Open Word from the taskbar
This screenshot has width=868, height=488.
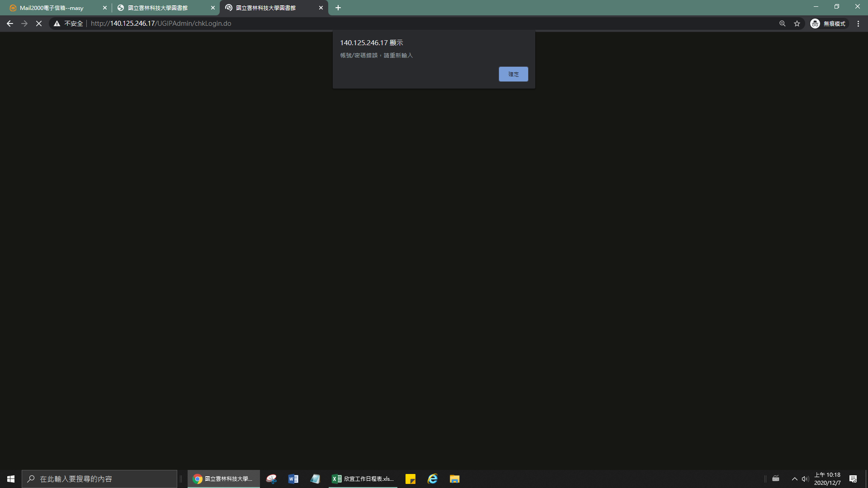pos(293,479)
